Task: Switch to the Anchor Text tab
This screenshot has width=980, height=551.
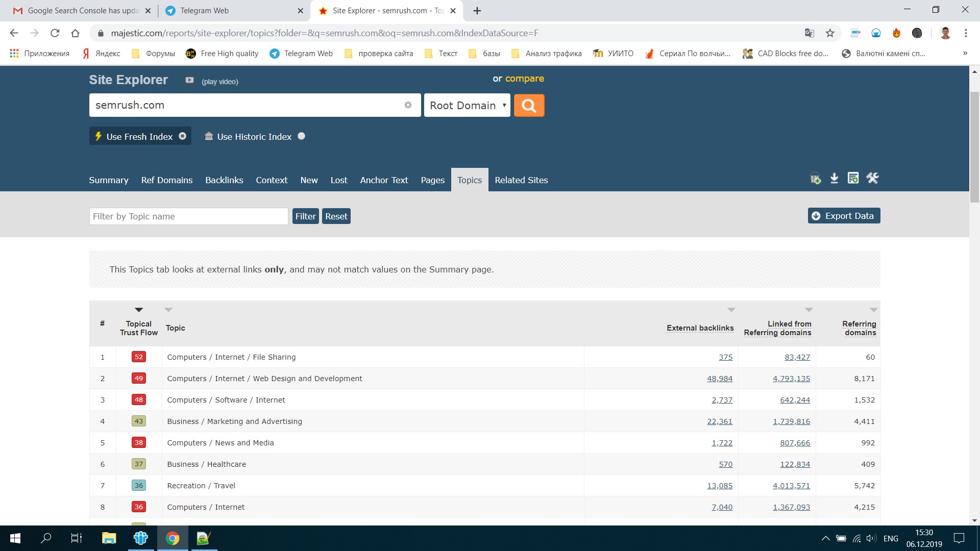Action: pos(384,180)
